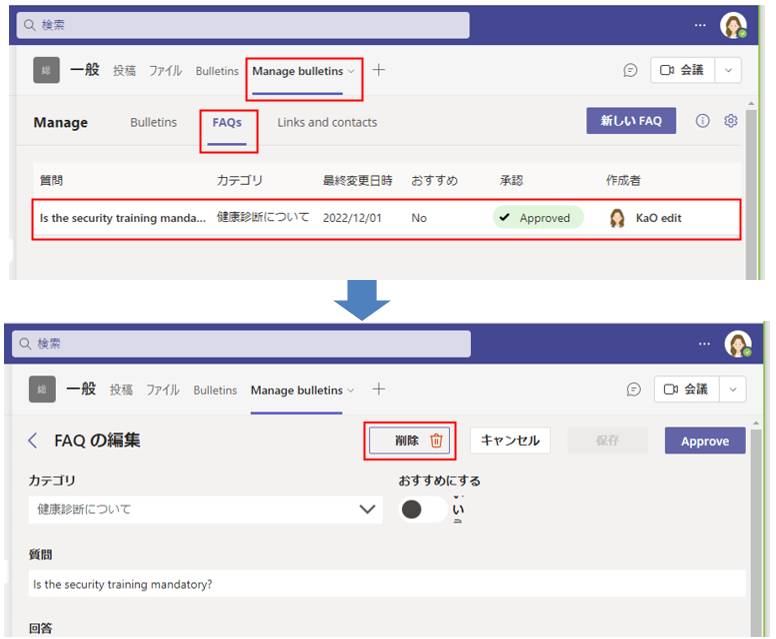Go back with the FAQ の編集 arrow
Viewport: 776px width, 639px height.
pyautogui.click(x=33, y=440)
